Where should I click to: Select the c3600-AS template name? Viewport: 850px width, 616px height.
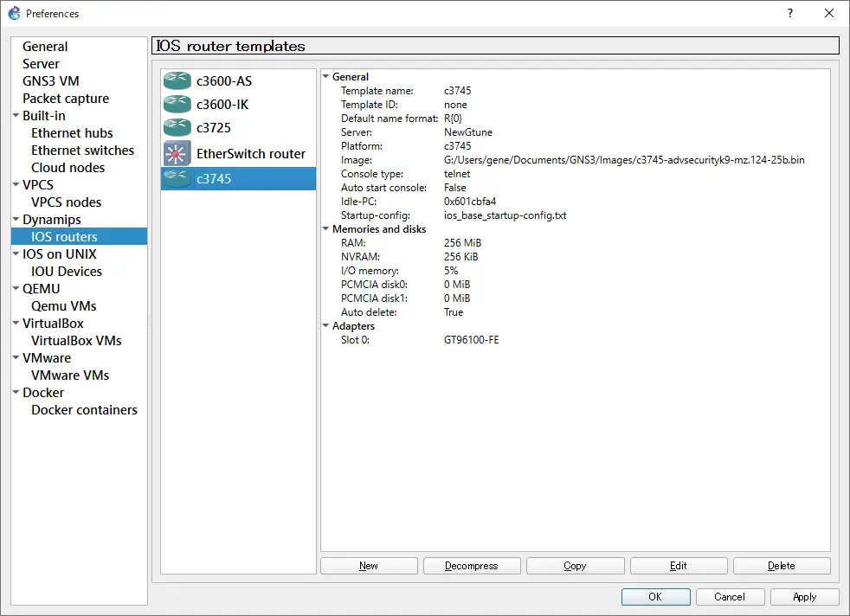(224, 81)
